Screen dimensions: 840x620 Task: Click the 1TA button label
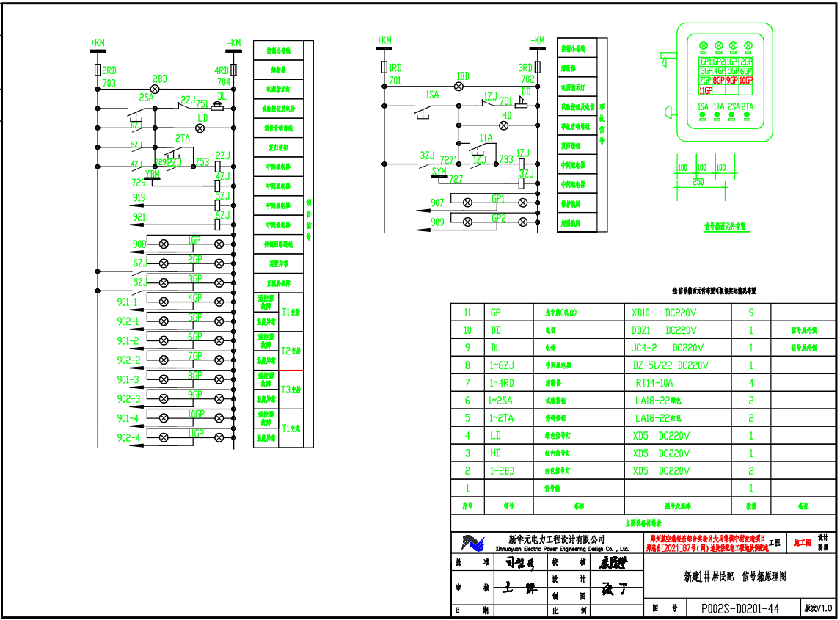(486, 138)
